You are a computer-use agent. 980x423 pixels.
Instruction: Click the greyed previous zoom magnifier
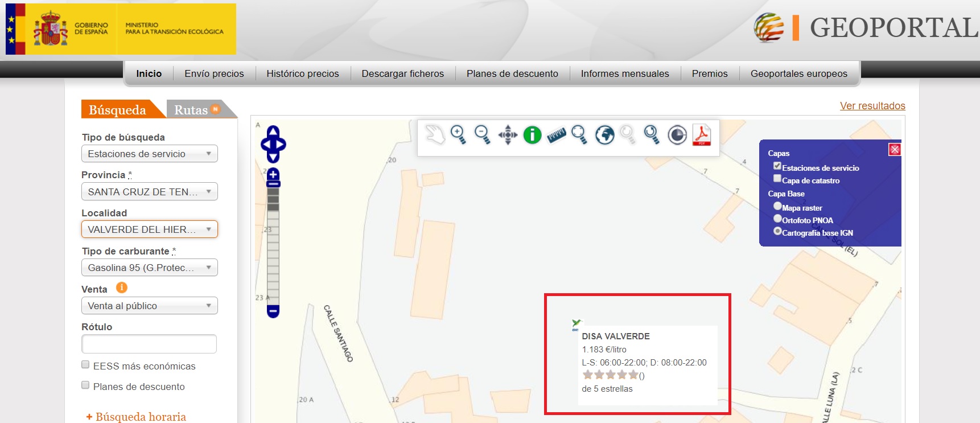628,135
